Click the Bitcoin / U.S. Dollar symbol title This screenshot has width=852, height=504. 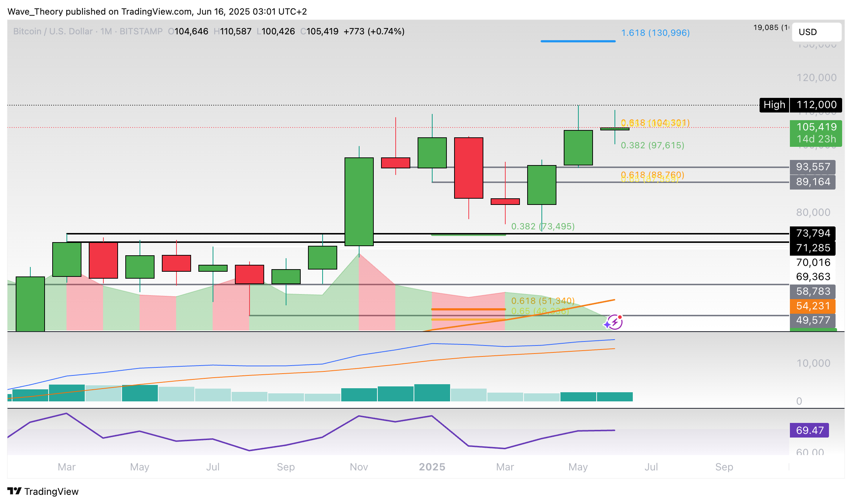53,31
